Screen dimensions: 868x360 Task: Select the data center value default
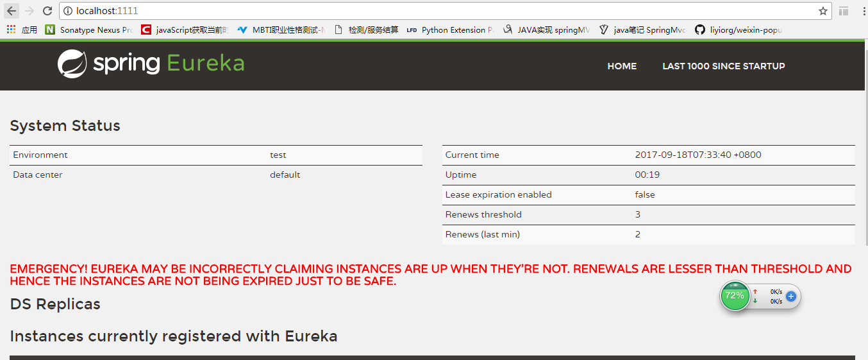point(285,175)
